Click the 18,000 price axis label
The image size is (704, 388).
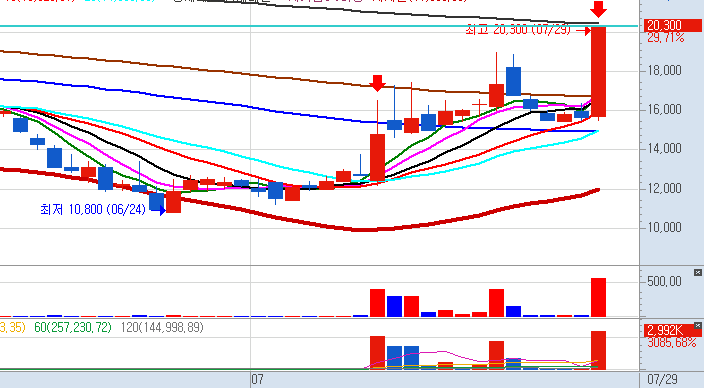coord(664,71)
